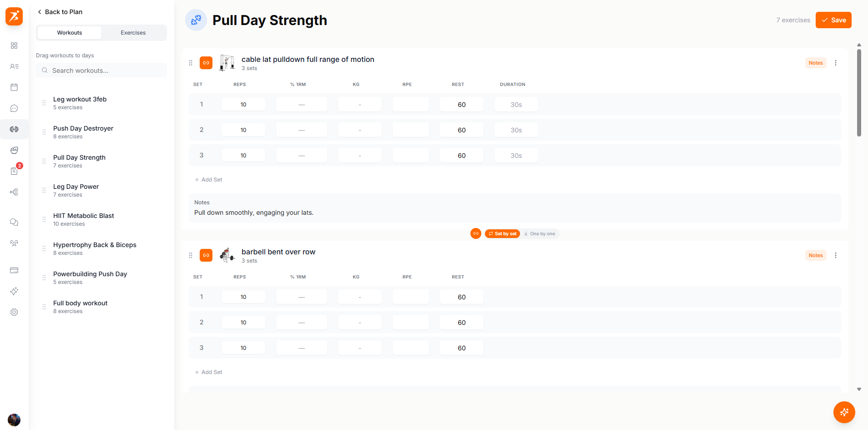Select the Dumbbell workouts icon in sidebar

tap(14, 129)
